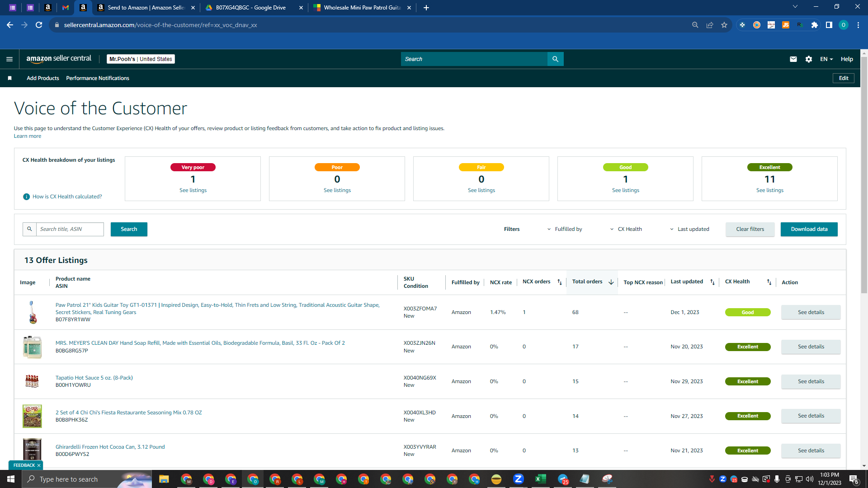See listings under Very poor
This screenshot has width=868, height=488.
pyautogui.click(x=193, y=190)
